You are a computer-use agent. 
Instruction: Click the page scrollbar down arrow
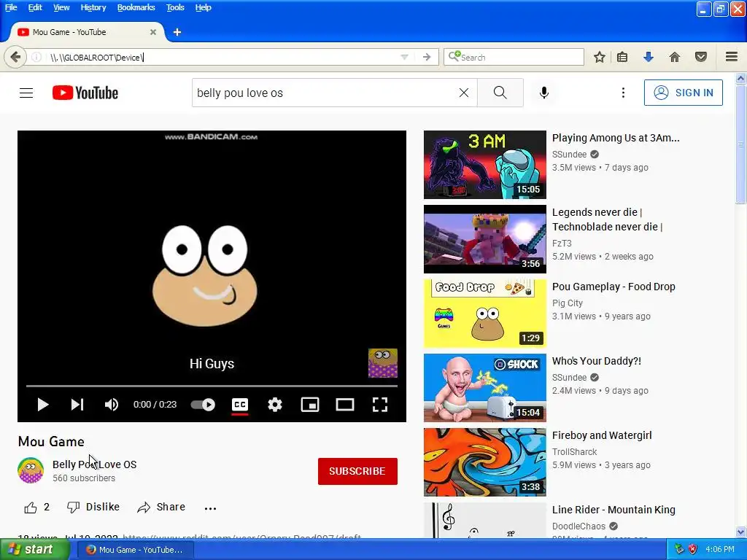(741, 532)
